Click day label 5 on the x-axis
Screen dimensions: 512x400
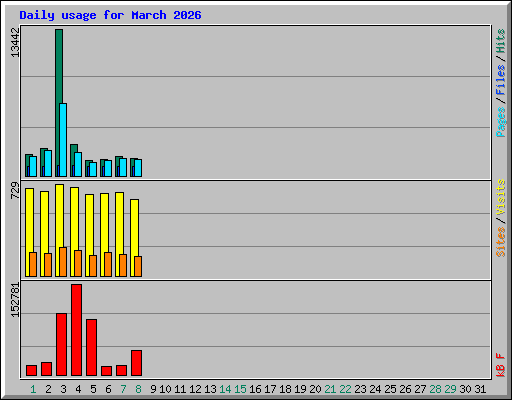pos(93,389)
